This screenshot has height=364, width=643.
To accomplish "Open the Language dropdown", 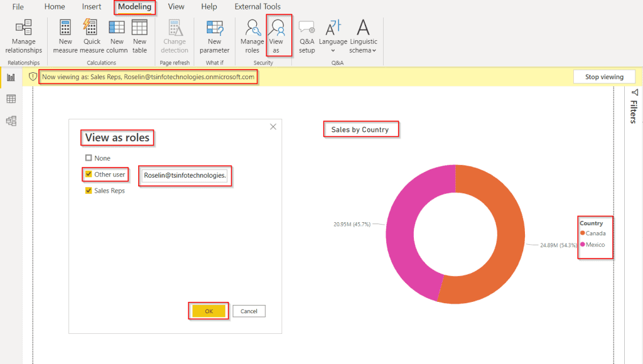I will pyautogui.click(x=333, y=37).
